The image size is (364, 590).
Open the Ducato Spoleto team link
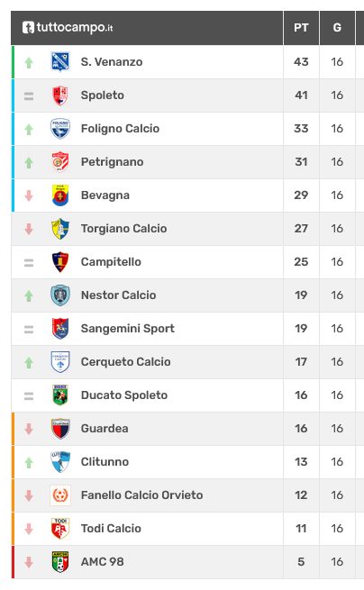124,395
